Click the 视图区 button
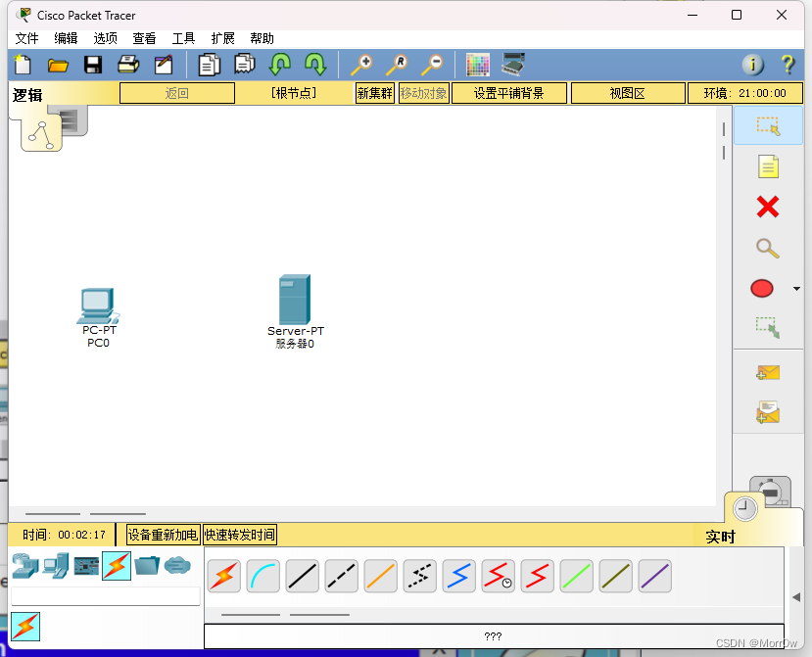This screenshot has width=812, height=657. coord(628,93)
